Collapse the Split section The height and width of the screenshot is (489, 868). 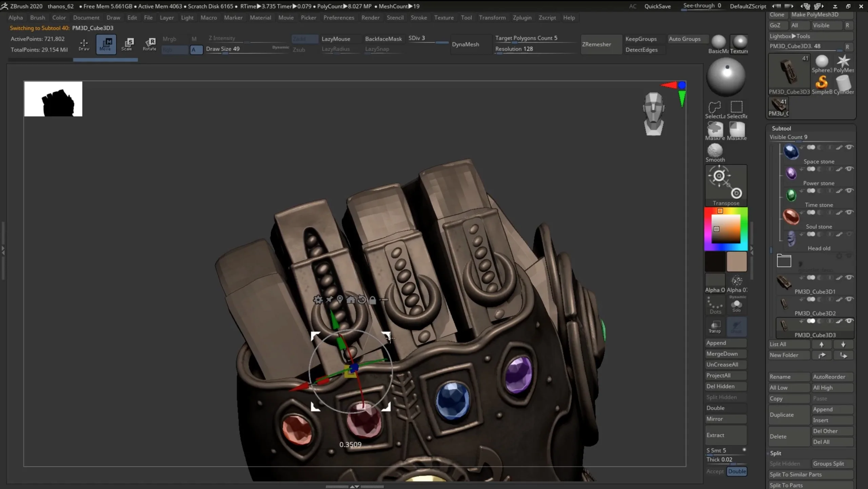(775, 453)
